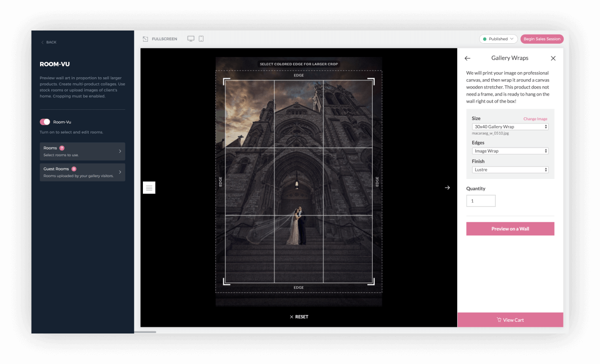Switch to desktop monitor preview icon
This screenshot has height=364, width=600.
click(x=191, y=39)
